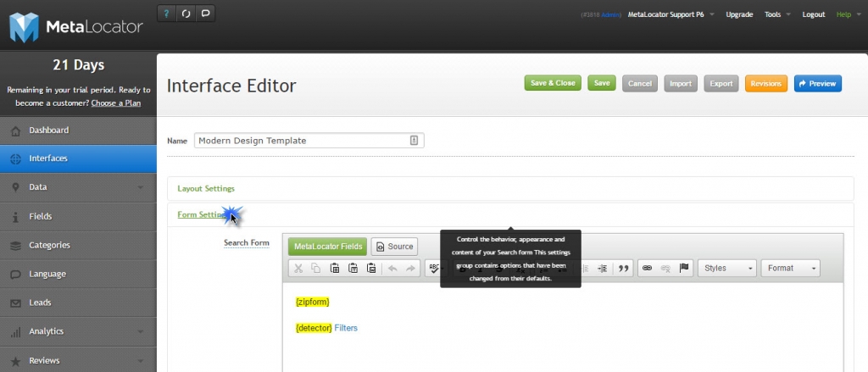The height and width of the screenshot is (372, 868).
Task: Click the Upgrade link in header
Action: (x=739, y=14)
